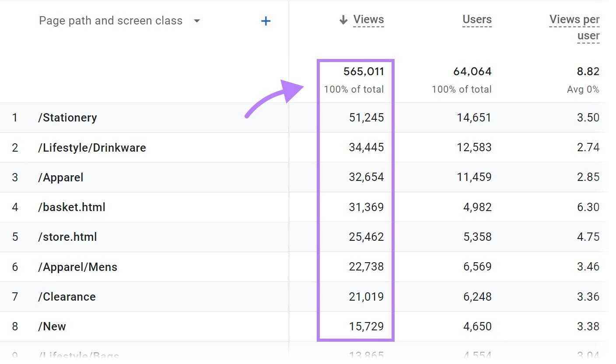The image size is (616, 364).
Task: Select the /Stationery page path link
Action: point(68,117)
